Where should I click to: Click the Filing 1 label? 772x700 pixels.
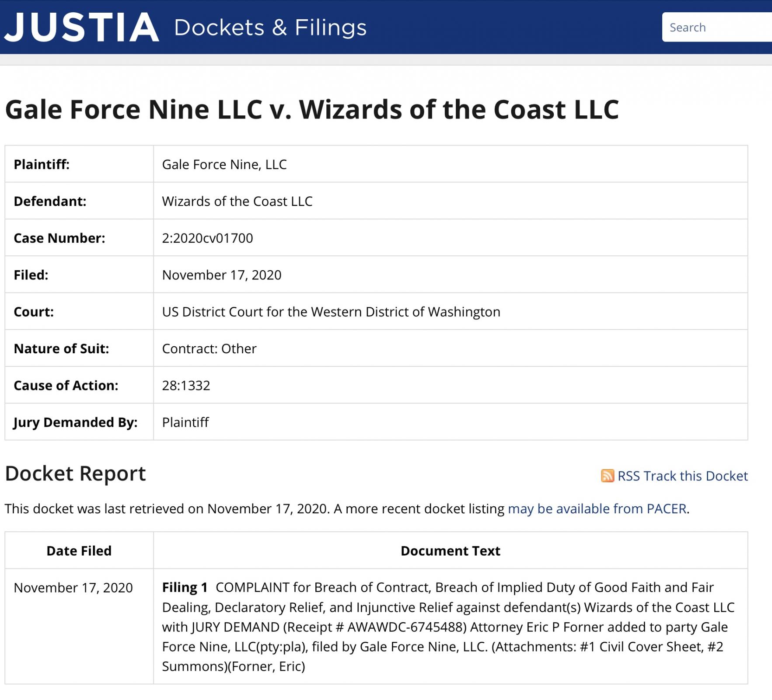[185, 587]
